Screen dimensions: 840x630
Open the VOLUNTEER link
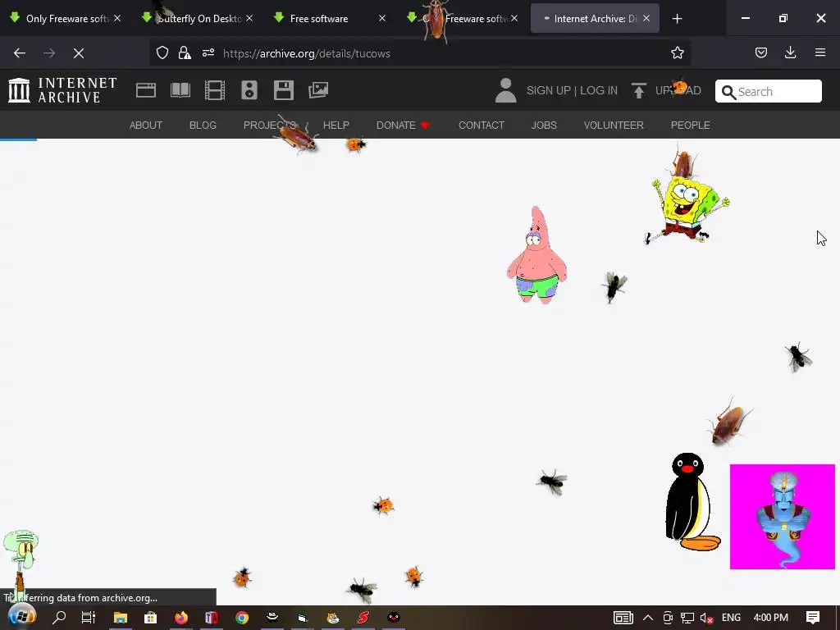[614, 126]
